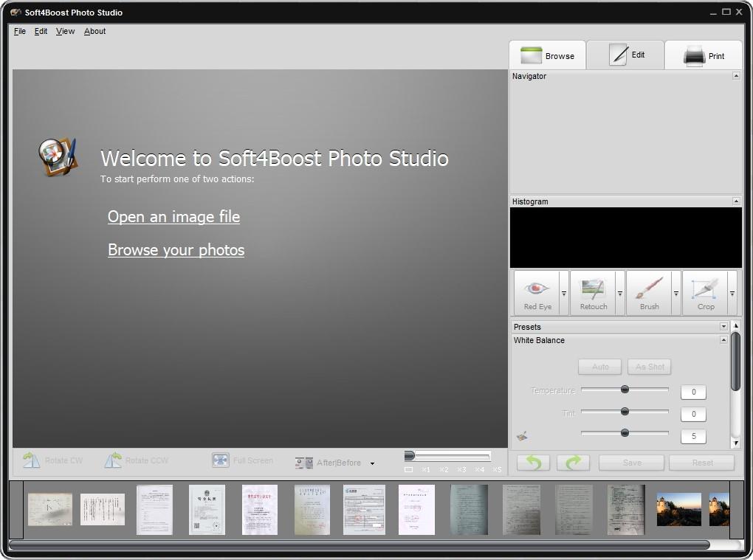Select the sunset lighthouse thumbnail
Viewport: 753px width, 560px height.
tap(678, 509)
